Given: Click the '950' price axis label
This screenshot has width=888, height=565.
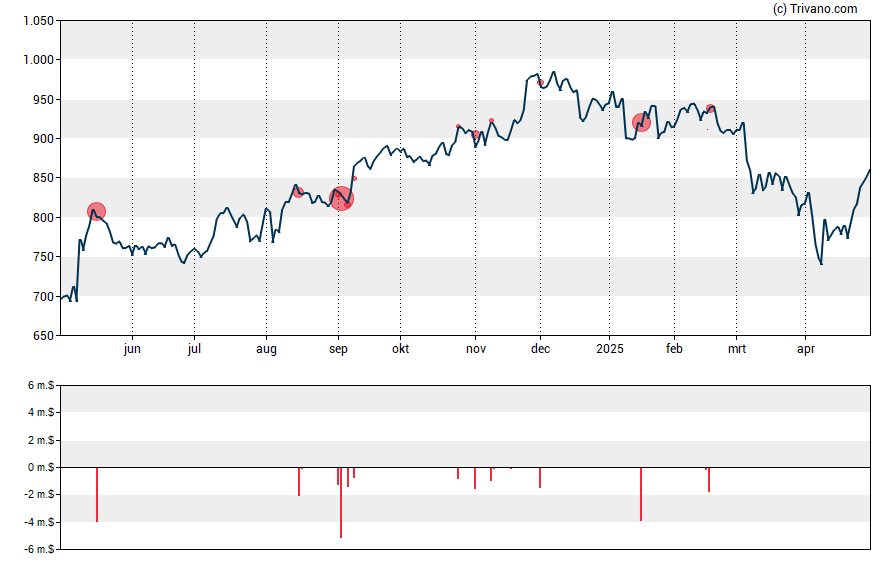Looking at the screenshot, I should click(x=44, y=100).
